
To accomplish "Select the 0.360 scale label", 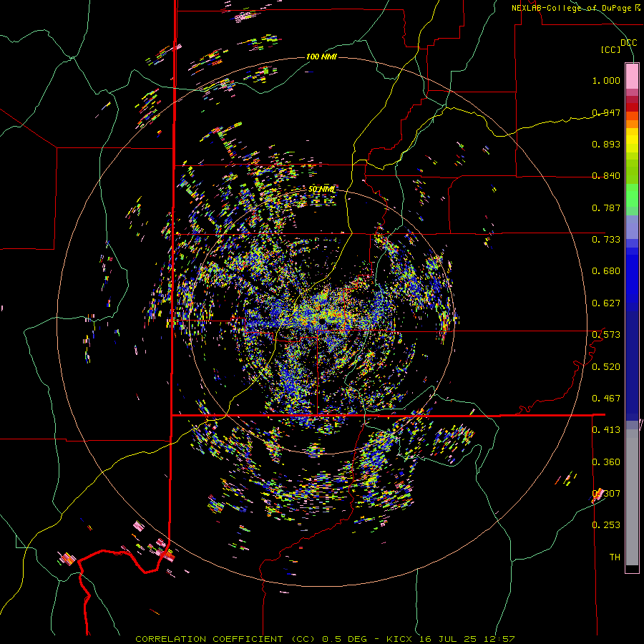I will click(x=606, y=462).
